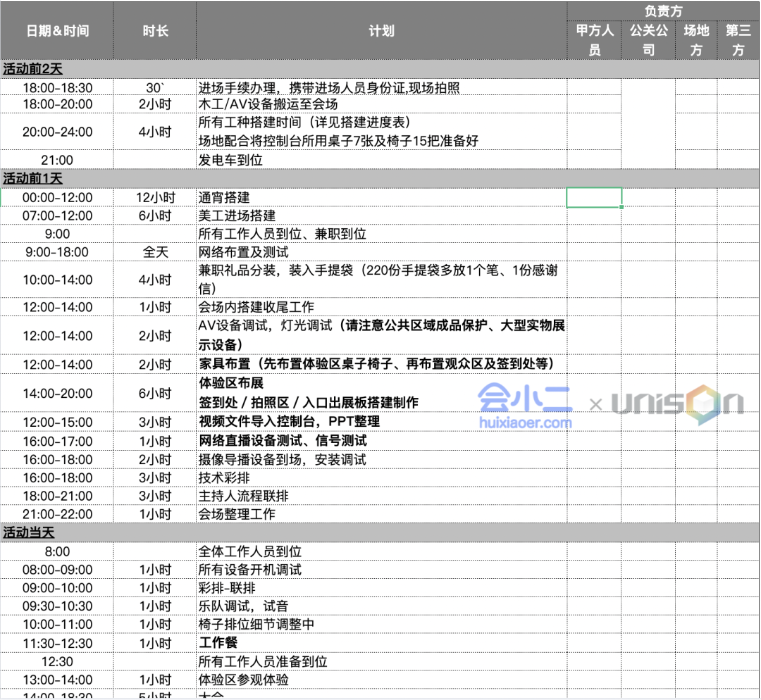The width and height of the screenshot is (761, 700).
Task: Click the 日期&时间 column header cell
Action: coord(57,31)
